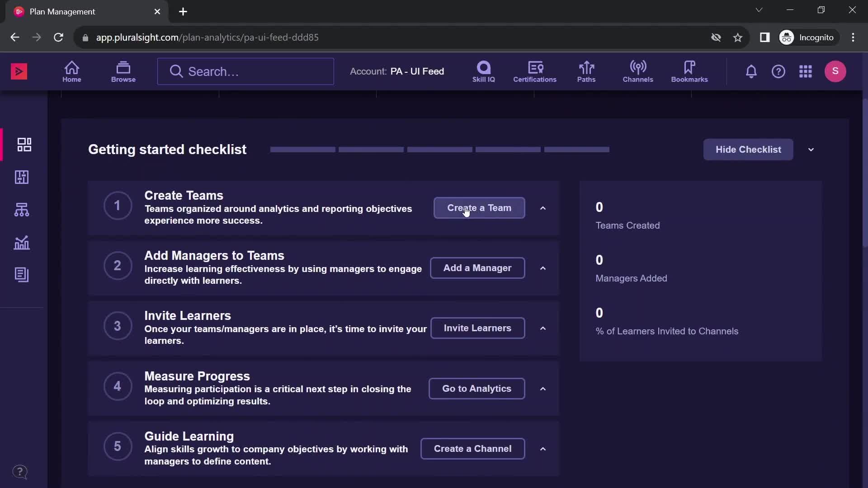Bookmark this page with the star
The height and width of the screenshot is (488, 868).
point(738,38)
